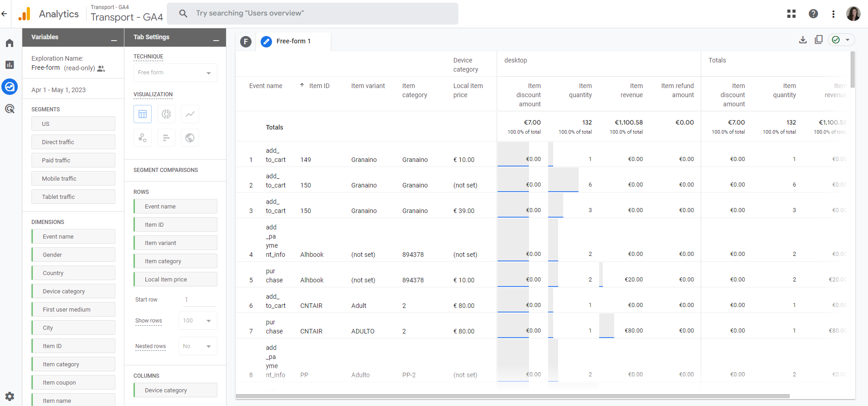Click the Local item price row chip
868x406 pixels.
[x=175, y=279]
